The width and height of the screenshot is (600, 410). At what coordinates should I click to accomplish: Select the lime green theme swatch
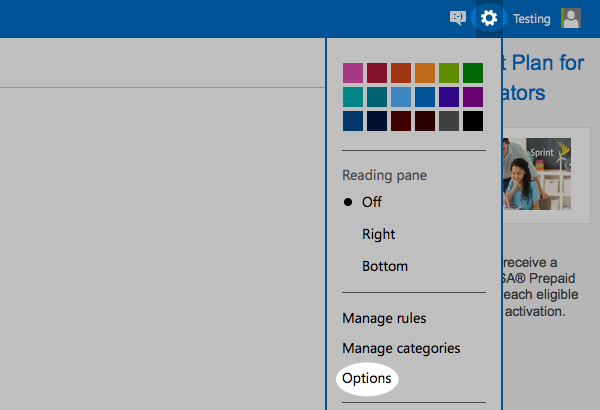tap(448, 73)
